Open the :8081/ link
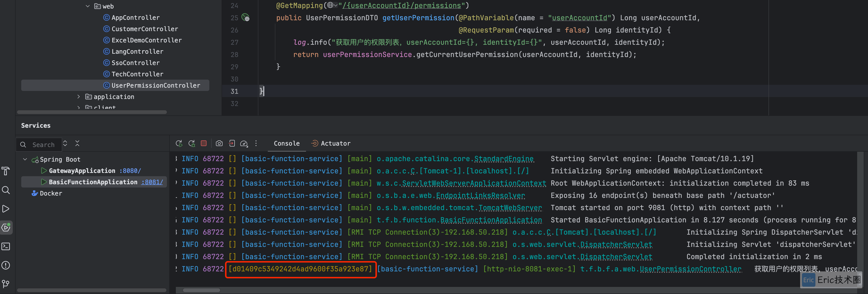Viewport: 868px width, 294px height. point(152,182)
